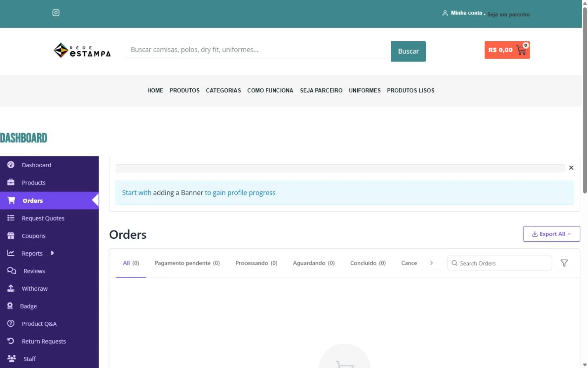Image resolution: width=588 pixels, height=368 pixels.
Task: Focus the Search Orders field
Action: 500,263
